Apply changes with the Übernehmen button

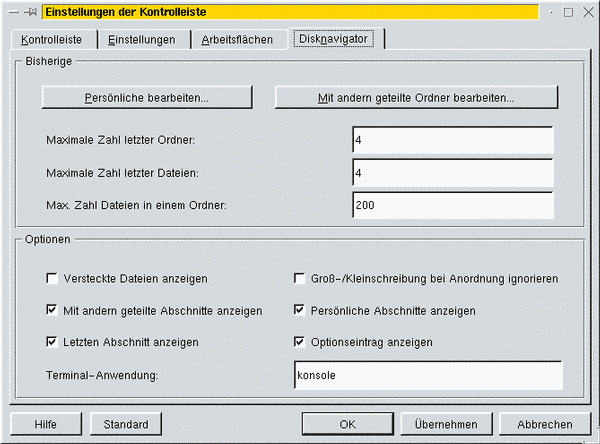point(443,424)
